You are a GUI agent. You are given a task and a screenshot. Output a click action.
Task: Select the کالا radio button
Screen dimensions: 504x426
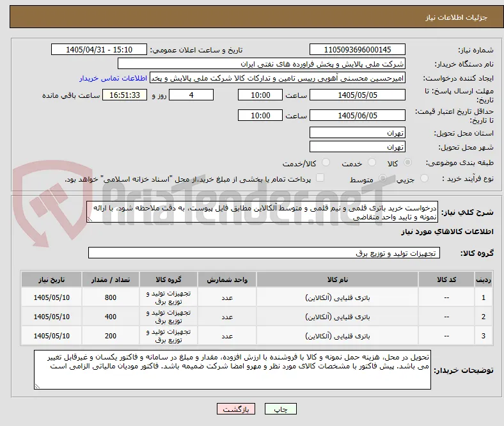pos(407,162)
